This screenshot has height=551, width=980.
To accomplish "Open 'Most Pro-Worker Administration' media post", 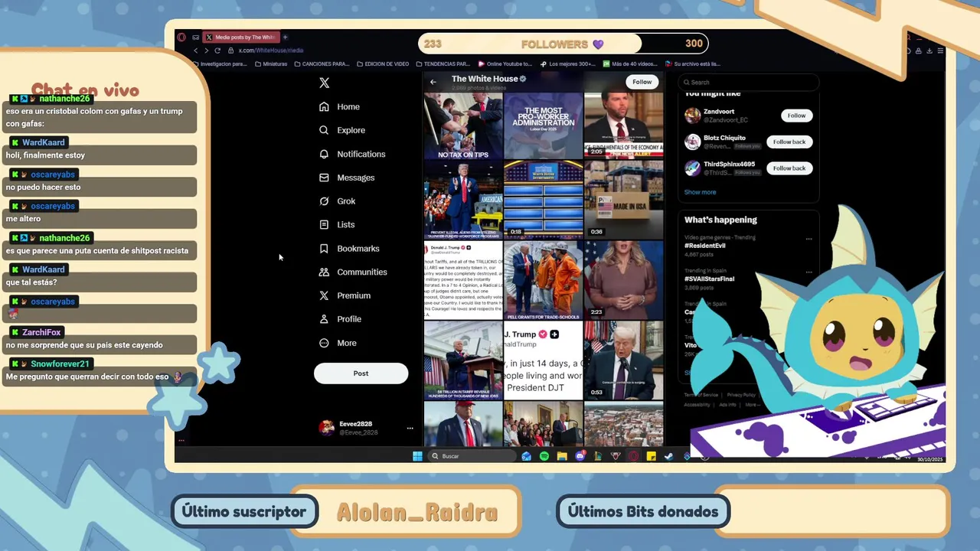I will tap(543, 126).
